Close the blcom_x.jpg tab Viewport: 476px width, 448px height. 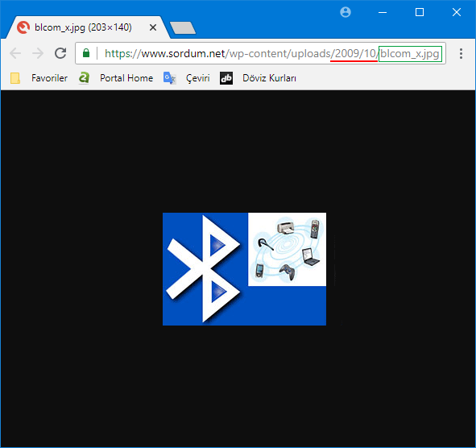pos(153,27)
